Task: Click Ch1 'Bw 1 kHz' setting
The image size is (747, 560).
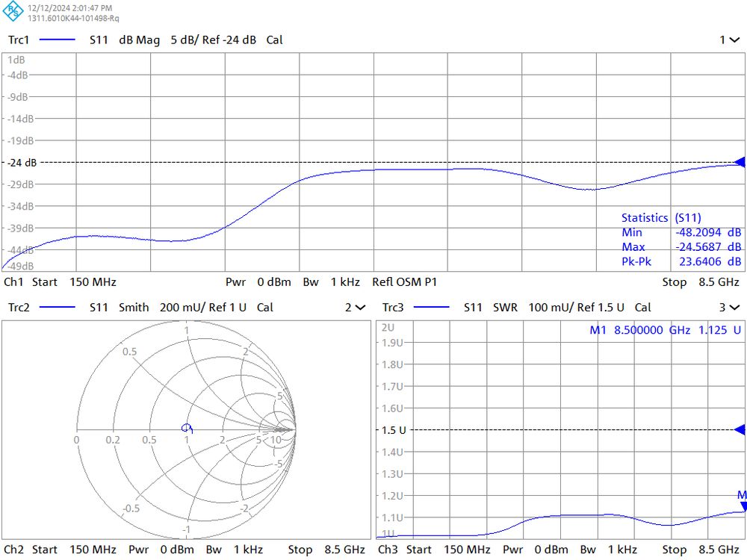Action: tap(332, 282)
